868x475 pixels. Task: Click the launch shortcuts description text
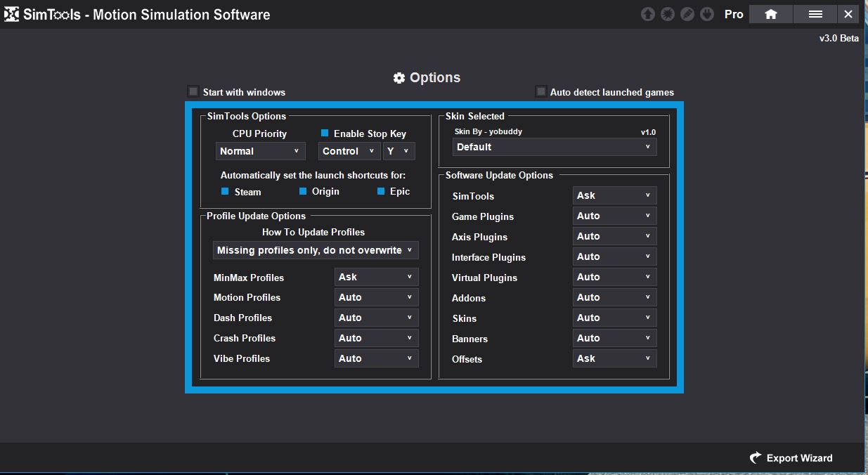313,175
